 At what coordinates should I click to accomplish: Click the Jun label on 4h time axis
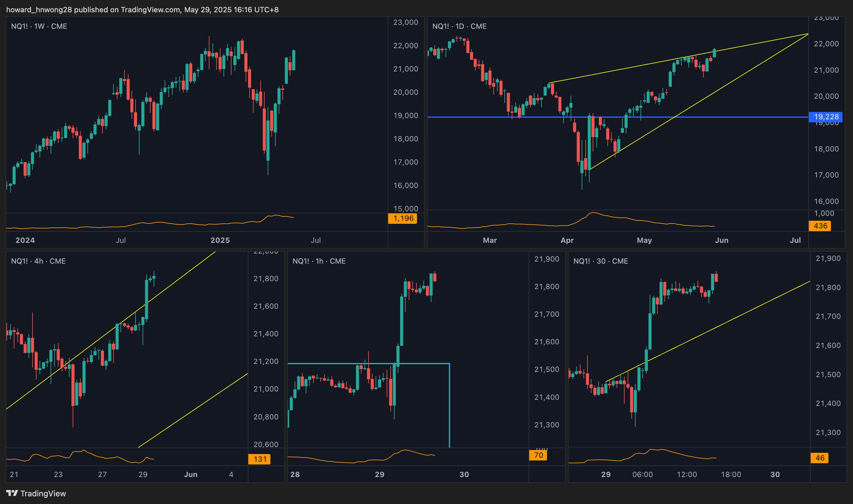pos(190,475)
